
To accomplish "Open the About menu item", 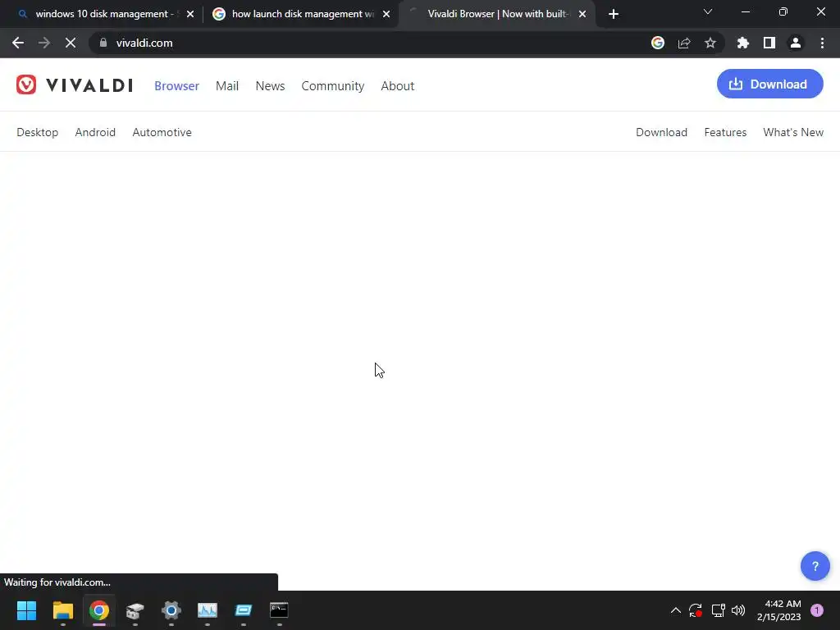I will point(398,85).
